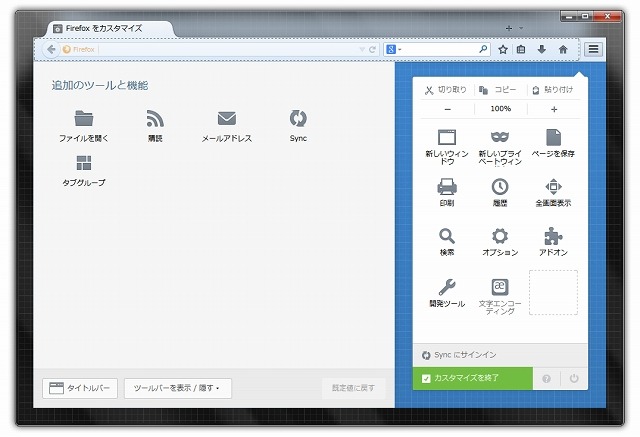The height and width of the screenshot is (437, 640).
Task: Toggle the Title Bar (タイトルバー) button
Action: click(x=80, y=388)
